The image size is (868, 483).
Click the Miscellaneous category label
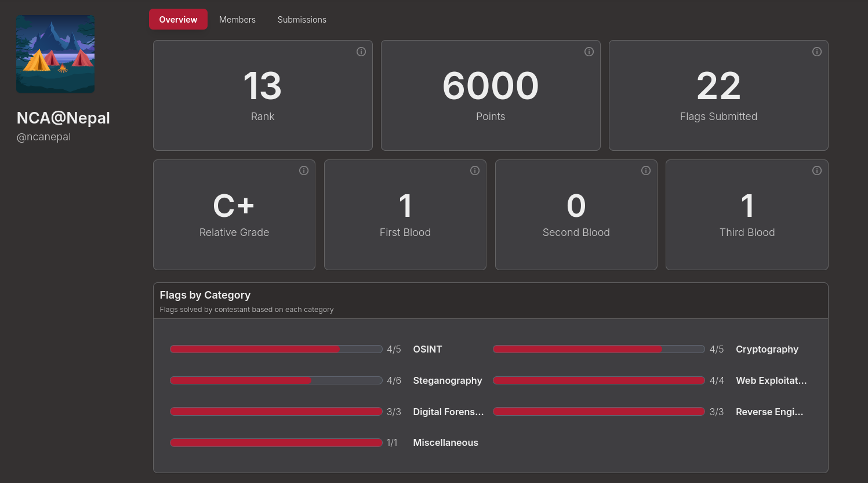point(445,442)
